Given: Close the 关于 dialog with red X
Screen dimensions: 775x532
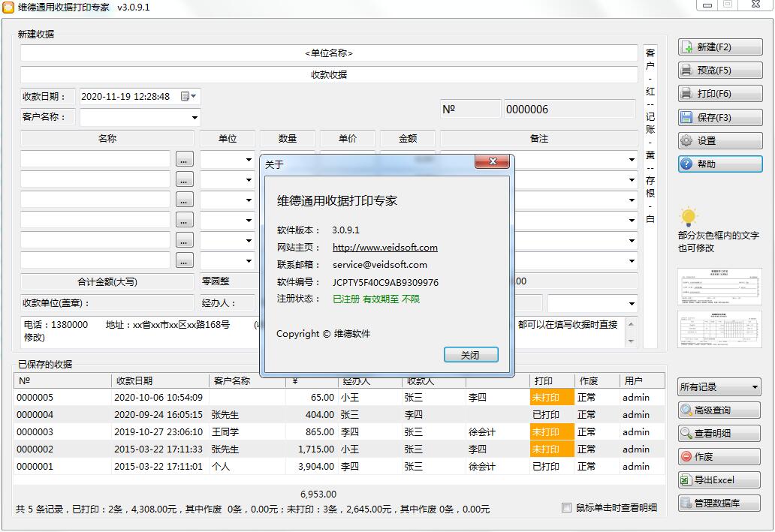Looking at the screenshot, I should click(x=492, y=161).
